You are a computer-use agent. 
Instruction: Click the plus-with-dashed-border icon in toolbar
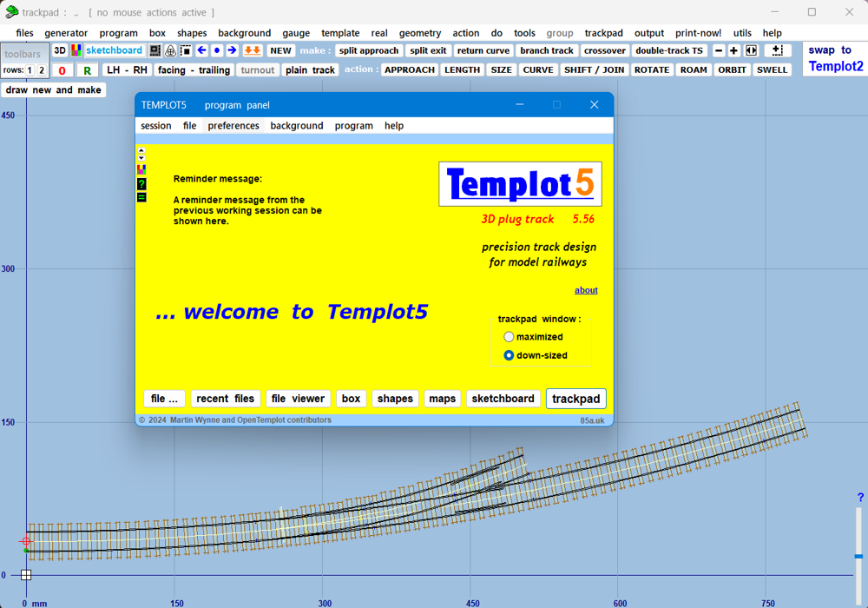[x=777, y=50]
